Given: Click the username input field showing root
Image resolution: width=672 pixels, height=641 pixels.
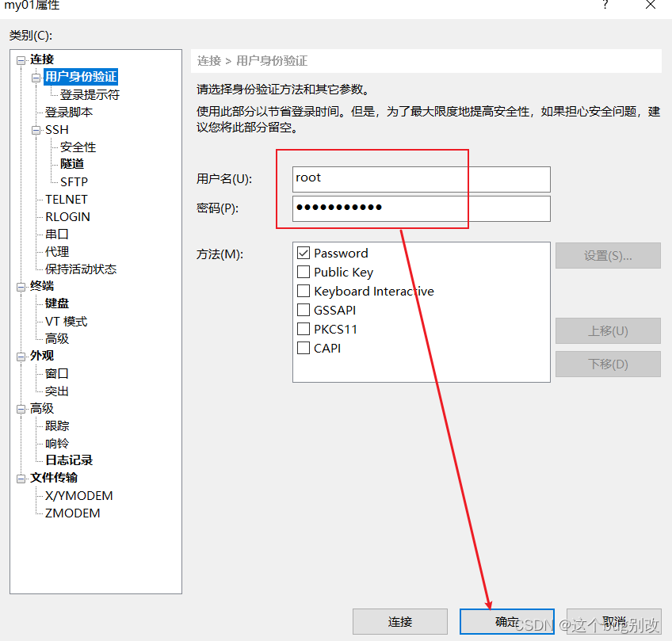Looking at the screenshot, I should [421, 179].
